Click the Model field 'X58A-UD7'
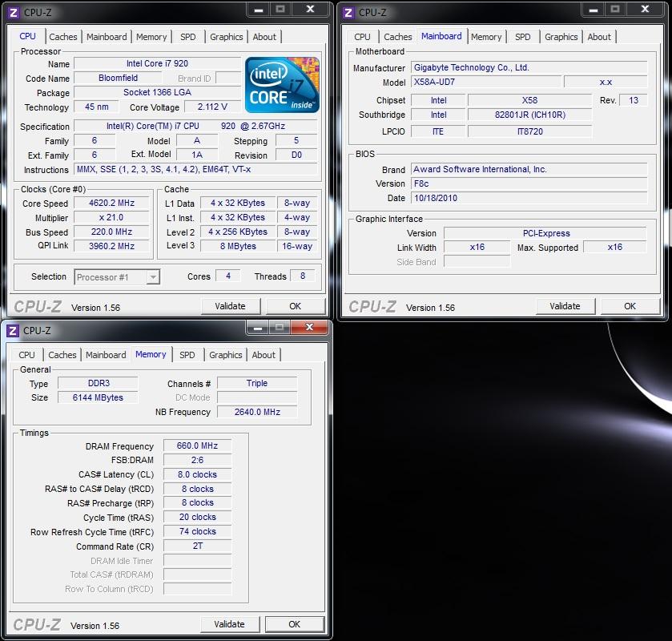 (486, 82)
